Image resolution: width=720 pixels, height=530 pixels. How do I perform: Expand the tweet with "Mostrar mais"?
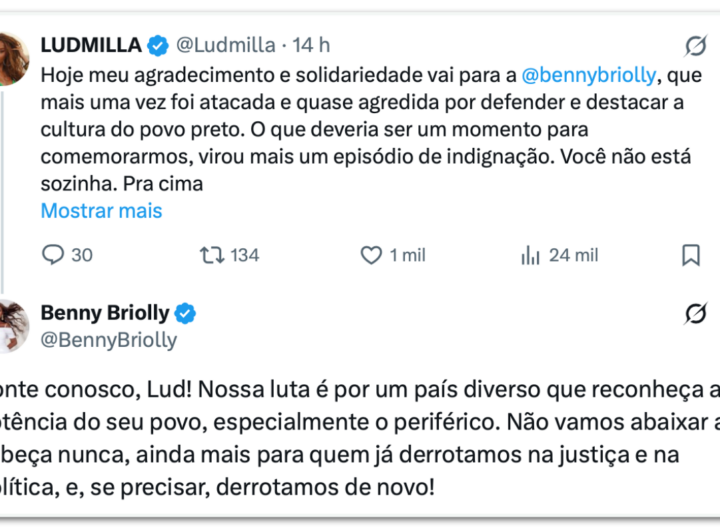coord(101,211)
